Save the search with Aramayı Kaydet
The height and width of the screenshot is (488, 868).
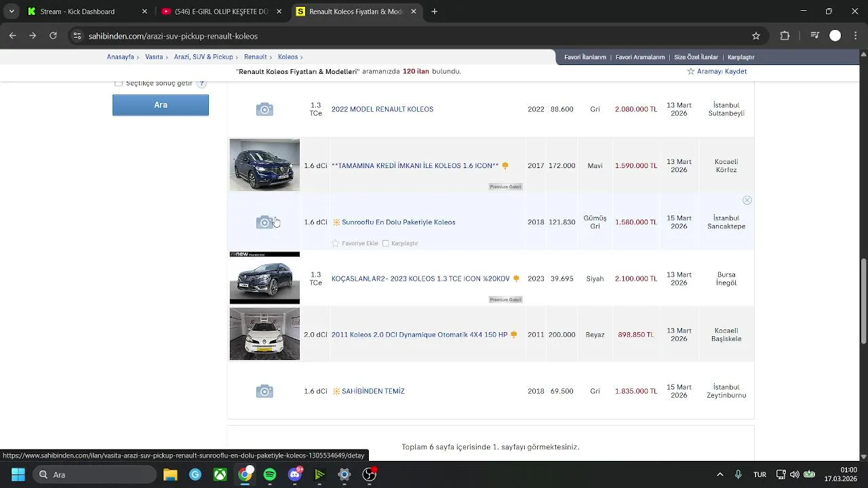pos(717,71)
